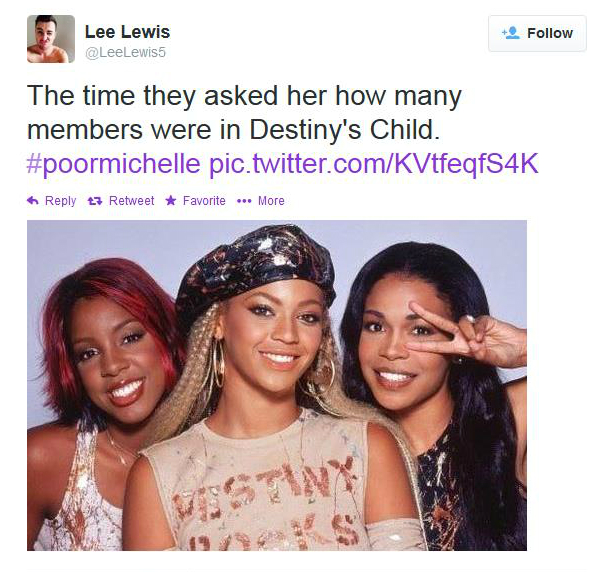This screenshot has width=599, height=572.
Task: Open Lee Lewis profile avatar
Action: [x=51, y=39]
